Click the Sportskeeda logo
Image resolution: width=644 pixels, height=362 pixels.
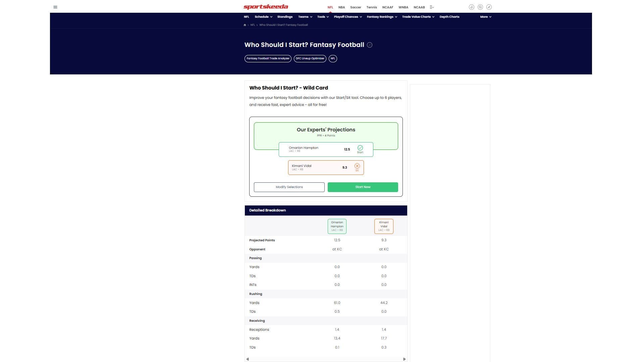click(x=266, y=7)
